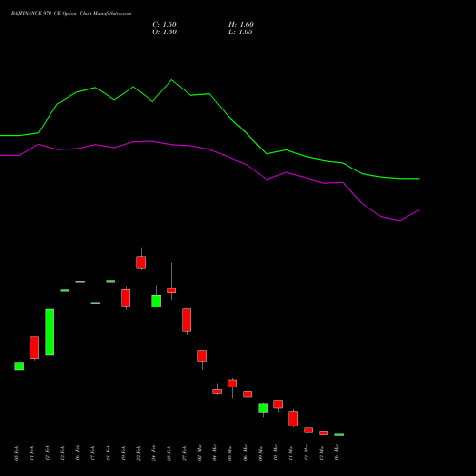Click the close value C: 1.50
The image size is (476, 476).
[x=165, y=25]
